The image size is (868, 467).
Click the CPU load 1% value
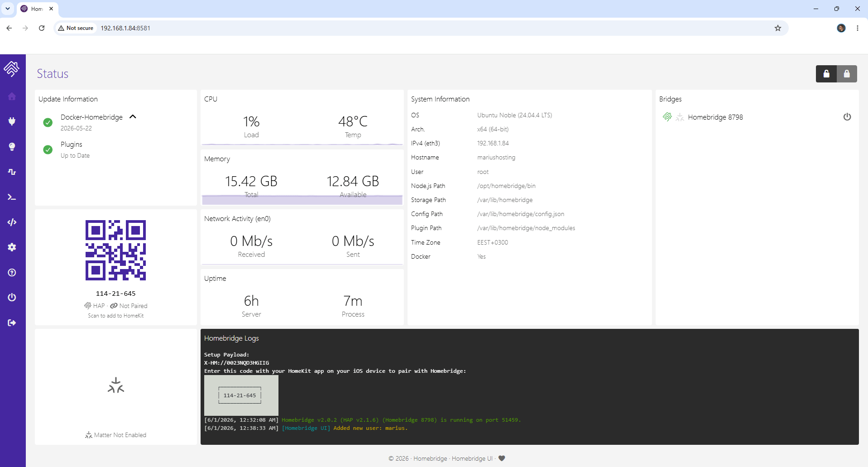pyautogui.click(x=251, y=121)
